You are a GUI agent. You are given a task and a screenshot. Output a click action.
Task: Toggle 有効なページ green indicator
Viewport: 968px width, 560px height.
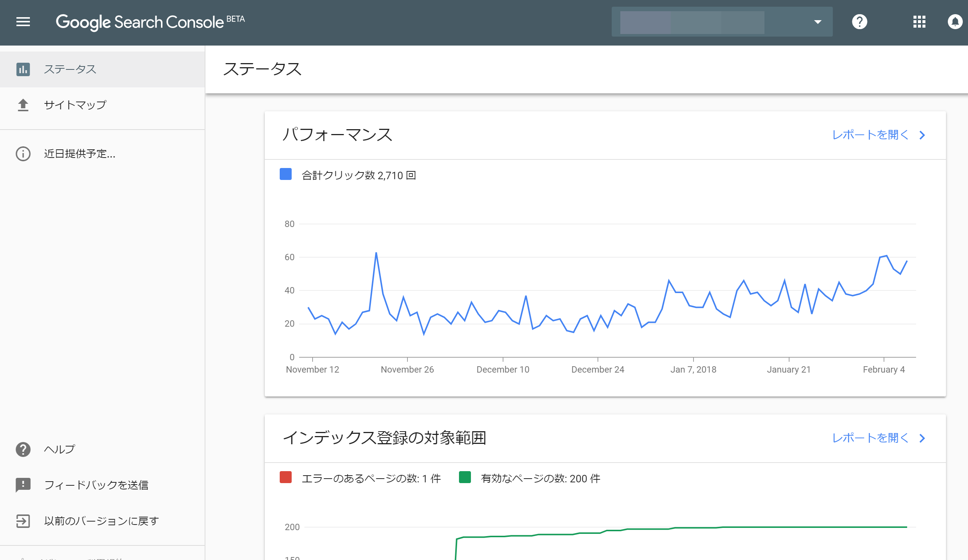tap(465, 479)
